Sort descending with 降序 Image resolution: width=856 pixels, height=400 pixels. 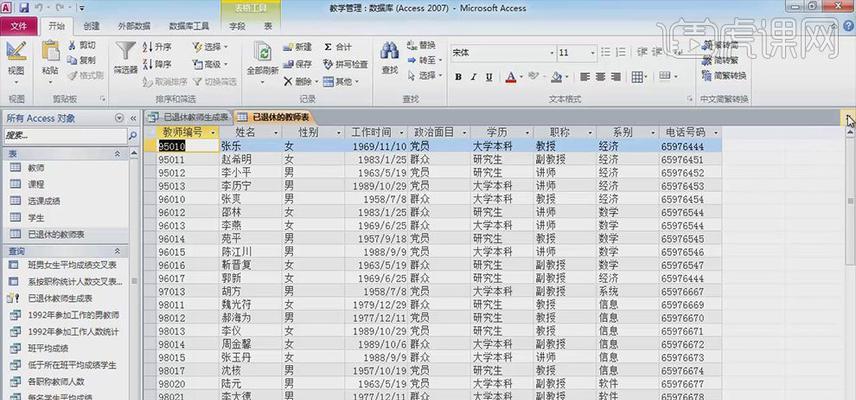(x=157, y=64)
